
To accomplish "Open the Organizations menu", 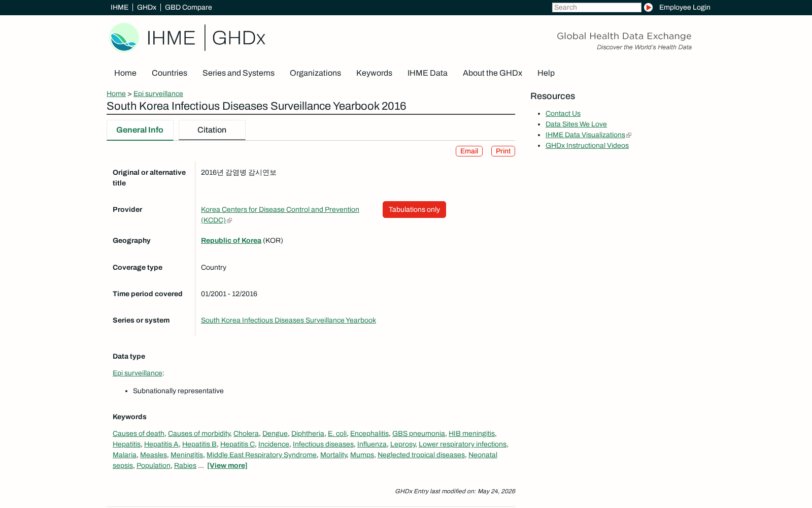I will [x=315, y=73].
